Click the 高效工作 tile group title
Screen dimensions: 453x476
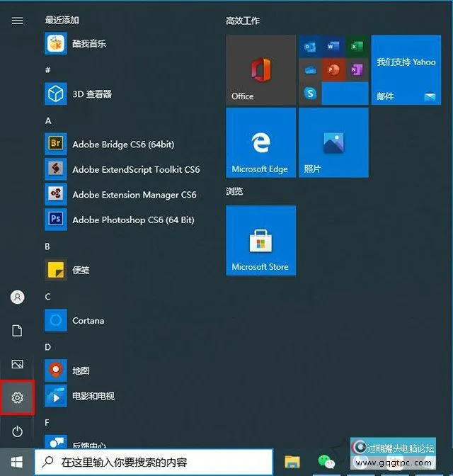pyautogui.click(x=243, y=21)
